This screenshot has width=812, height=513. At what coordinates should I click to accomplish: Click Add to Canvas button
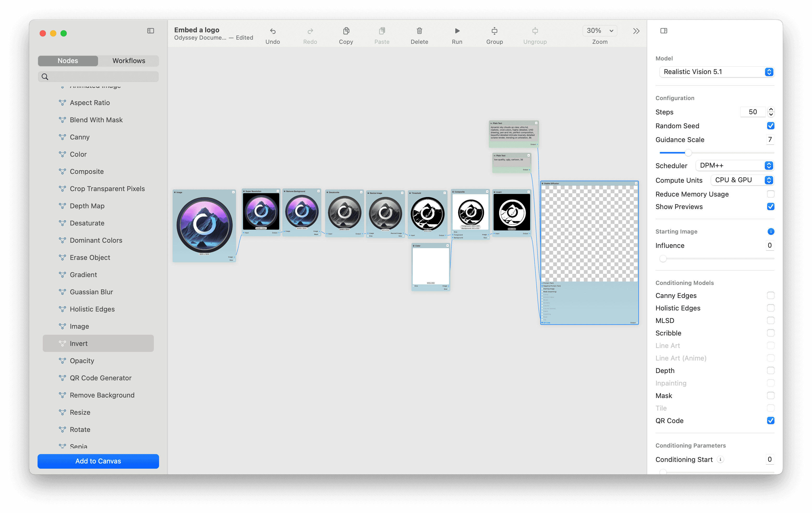click(98, 461)
